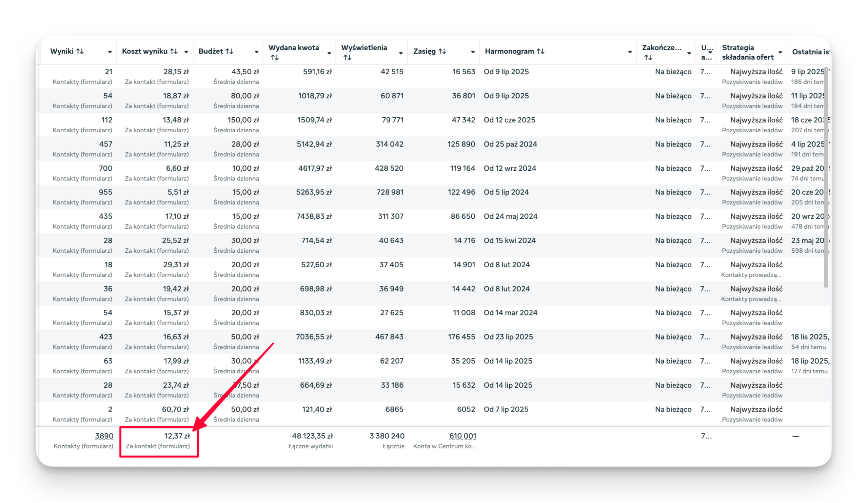868x503 pixels.
Task: Click the underlined total 3890 results
Action: 104,436
